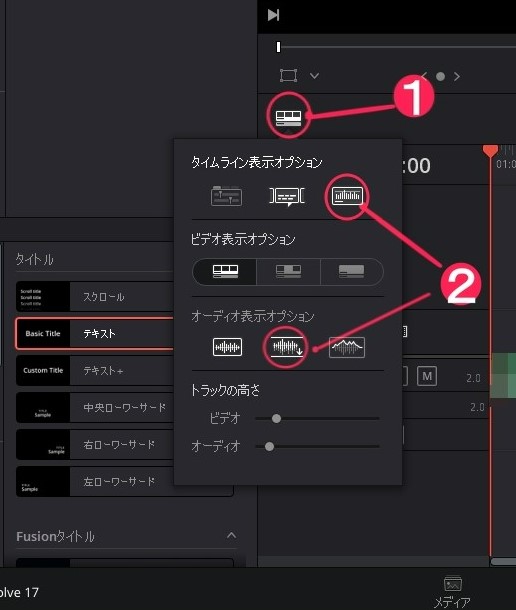The height and width of the screenshot is (610, 516).
Task: Click the viewer scrub bar handle
Action: point(278,47)
